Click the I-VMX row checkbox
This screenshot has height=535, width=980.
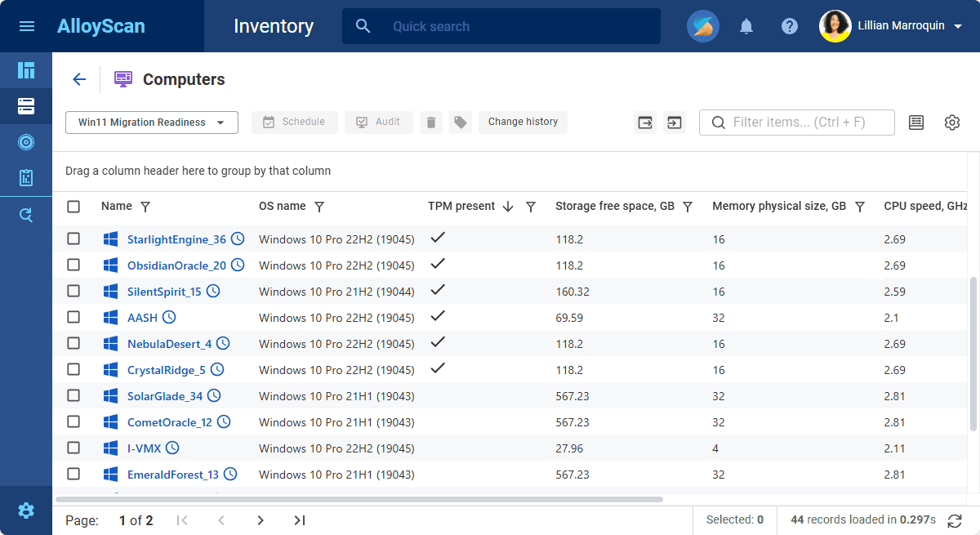[x=73, y=448]
